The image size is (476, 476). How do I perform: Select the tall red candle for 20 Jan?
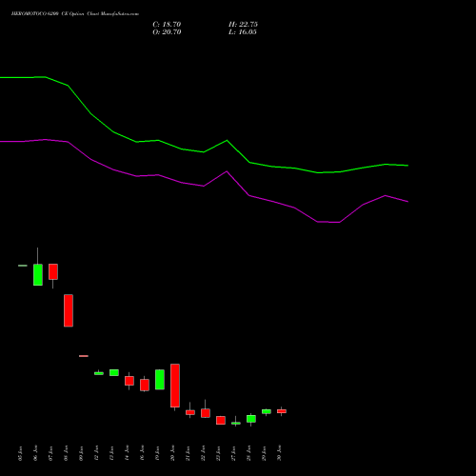tap(175, 386)
